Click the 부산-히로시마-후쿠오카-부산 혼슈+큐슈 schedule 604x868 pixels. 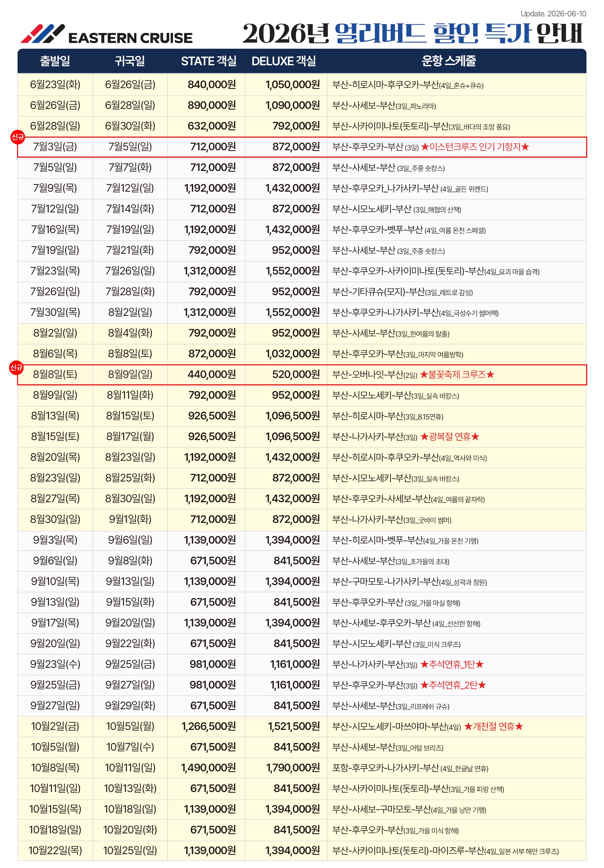[x=408, y=85]
